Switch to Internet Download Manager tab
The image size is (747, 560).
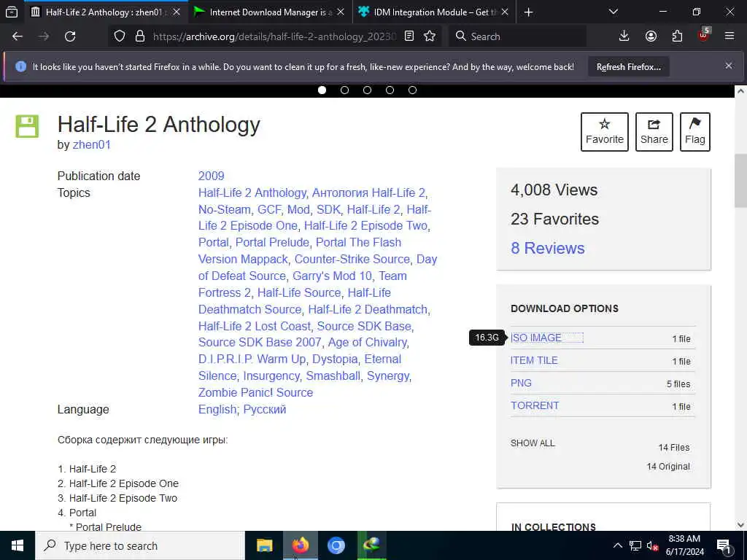click(x=270, y=12)
